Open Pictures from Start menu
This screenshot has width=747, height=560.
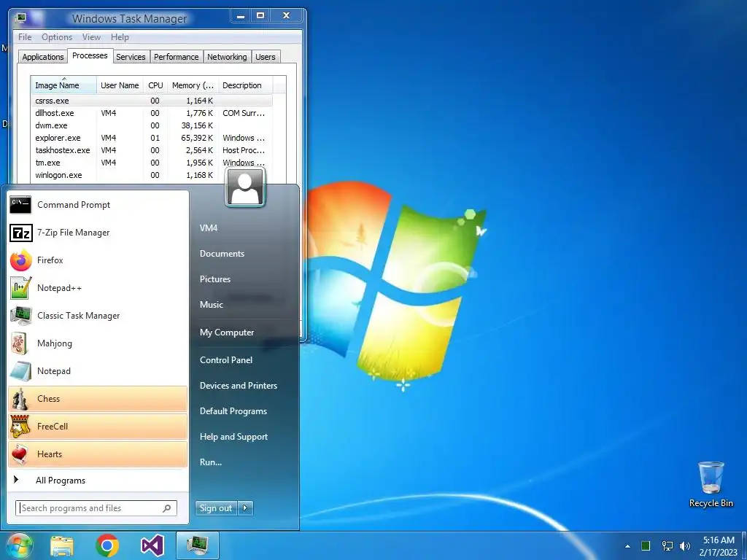click(x=215, y=279)
